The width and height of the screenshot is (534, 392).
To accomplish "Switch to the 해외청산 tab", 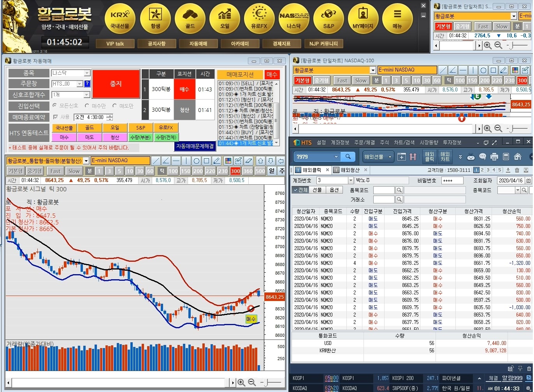I will [x=350, y=170].
